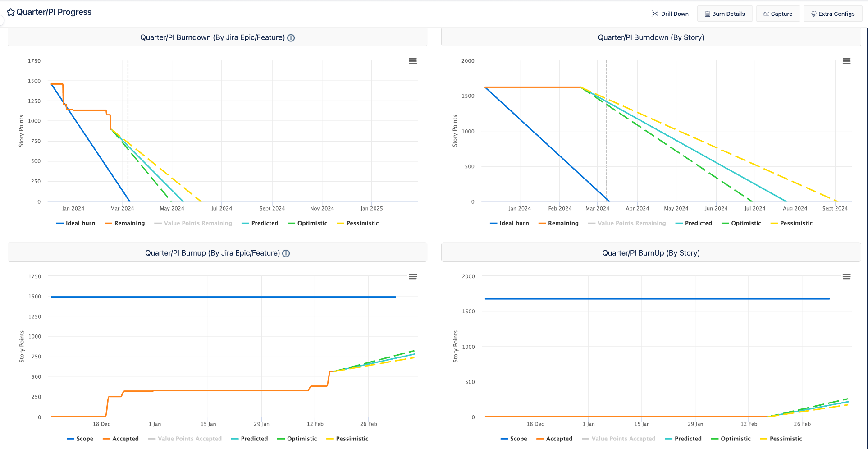This screenshot has width=868, height=449.
Task: Toggle Ideal burn series in Epic burndown legend
Action: click(76, 223)
